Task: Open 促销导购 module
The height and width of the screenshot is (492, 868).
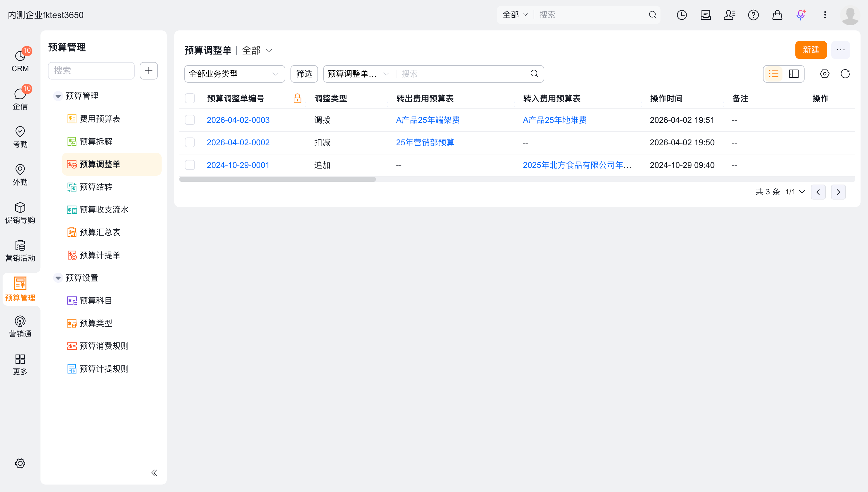Action: (x=20, y=212)
